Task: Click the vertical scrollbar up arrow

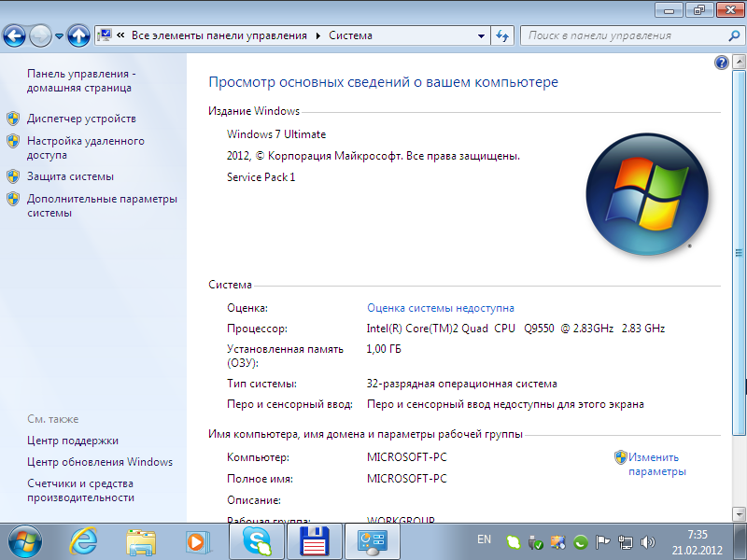Action: [739, 62]
